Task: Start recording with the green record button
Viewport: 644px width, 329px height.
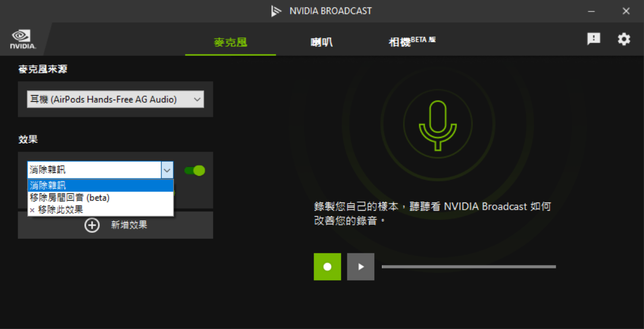Action: (327, 267)
